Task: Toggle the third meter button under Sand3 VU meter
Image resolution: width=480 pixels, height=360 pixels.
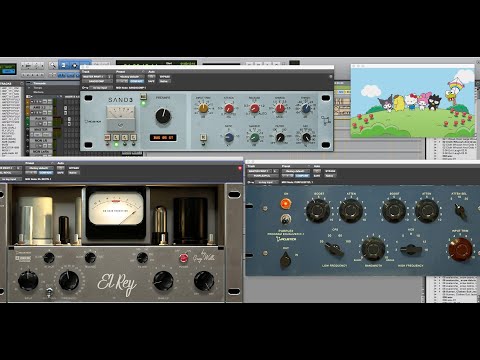Action: (125, 137)
